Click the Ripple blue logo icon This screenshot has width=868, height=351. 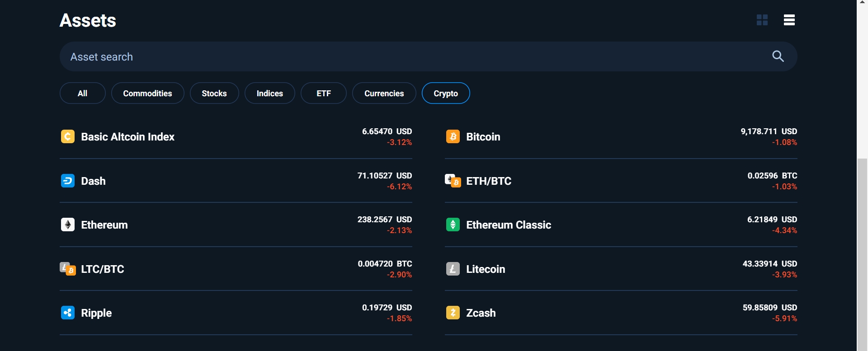tap(68, 313)
